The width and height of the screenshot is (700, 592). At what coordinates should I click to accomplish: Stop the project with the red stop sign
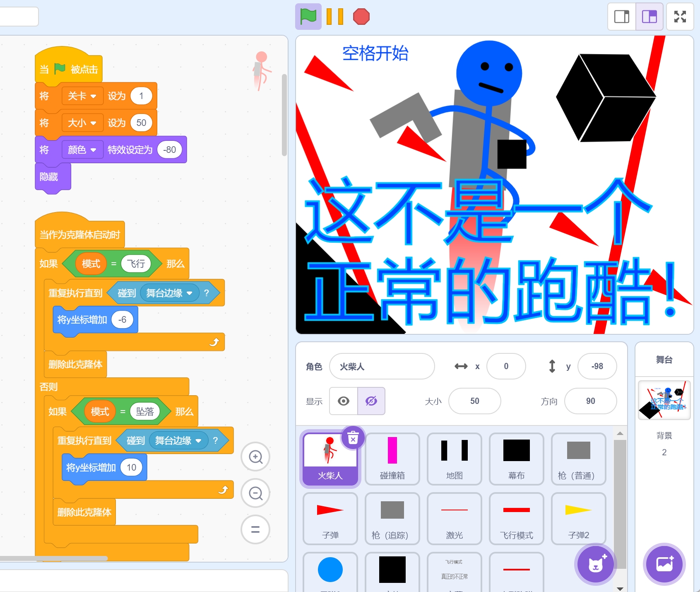(361, 17)
